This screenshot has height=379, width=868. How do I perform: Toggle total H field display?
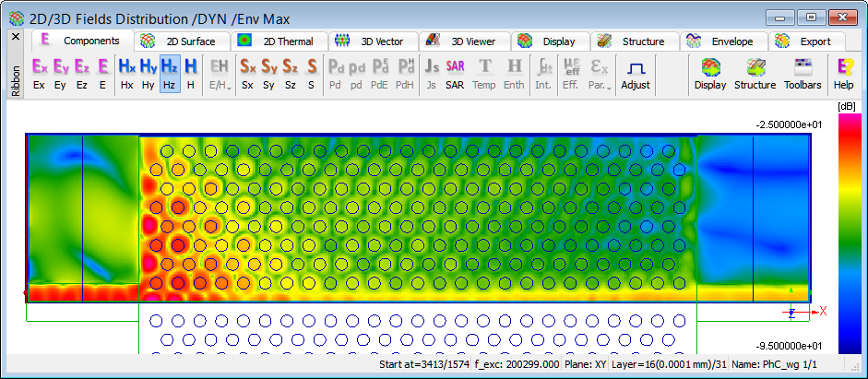tap(190, 74)
